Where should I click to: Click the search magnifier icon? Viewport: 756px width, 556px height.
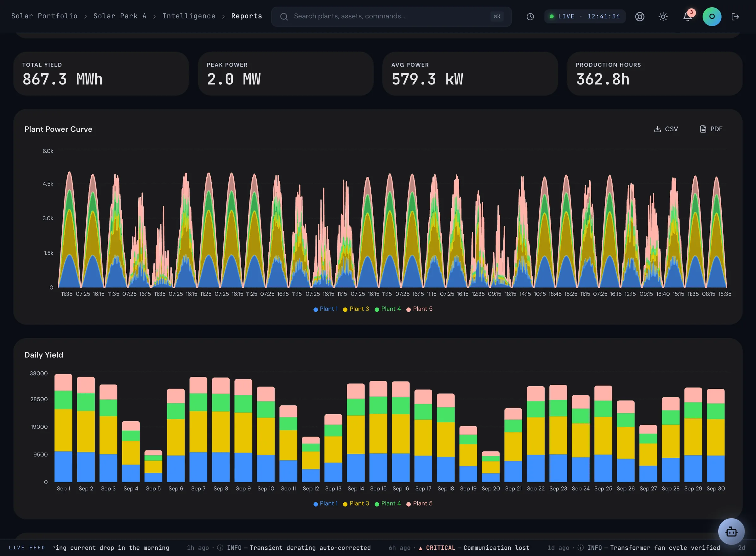tap(284, 16)
